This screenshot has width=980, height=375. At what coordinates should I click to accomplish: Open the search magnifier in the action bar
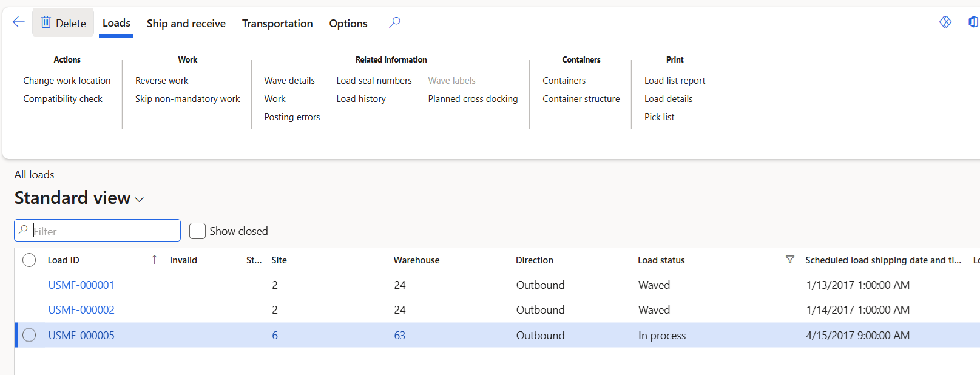pos(394,22)
